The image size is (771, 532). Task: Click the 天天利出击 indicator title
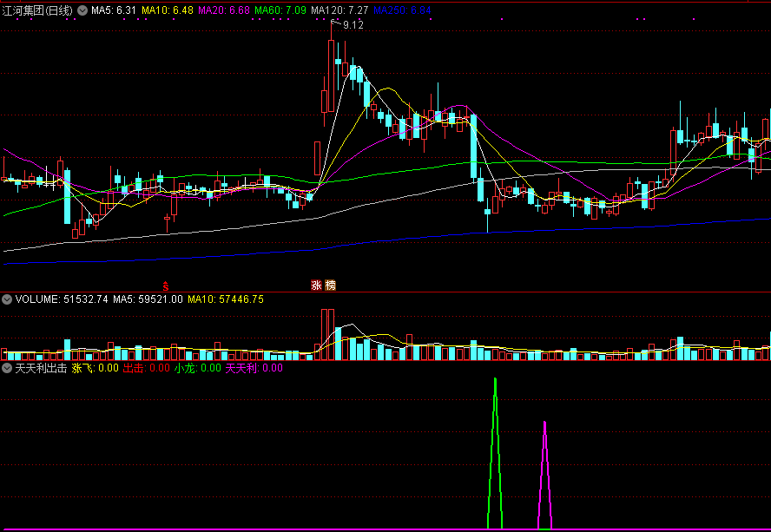click(41, 368)
